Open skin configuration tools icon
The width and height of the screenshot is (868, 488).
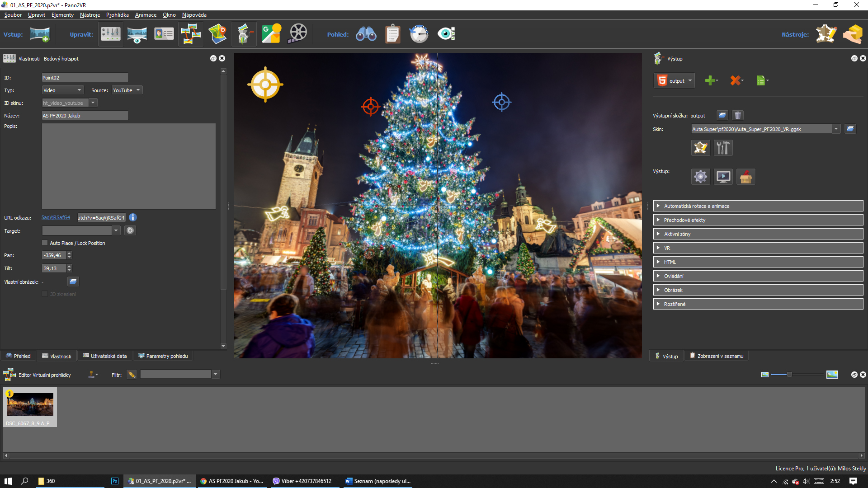(x=723, y=148)
